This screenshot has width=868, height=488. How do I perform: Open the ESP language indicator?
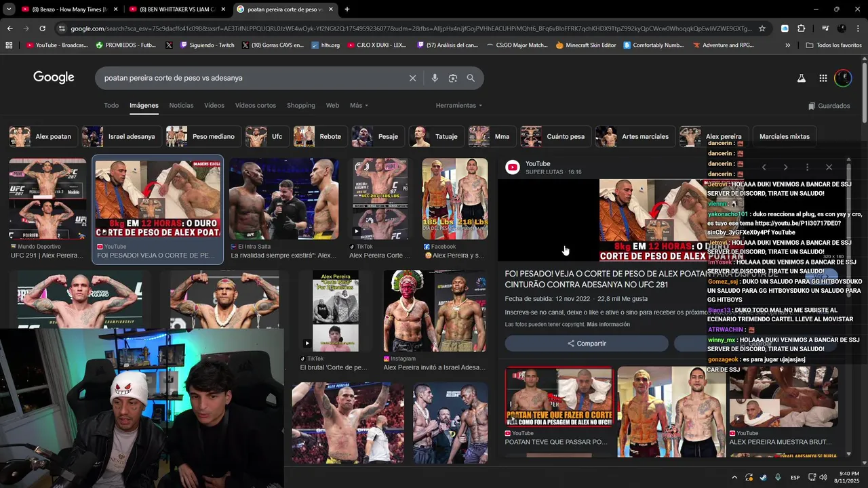coord(795,478)
